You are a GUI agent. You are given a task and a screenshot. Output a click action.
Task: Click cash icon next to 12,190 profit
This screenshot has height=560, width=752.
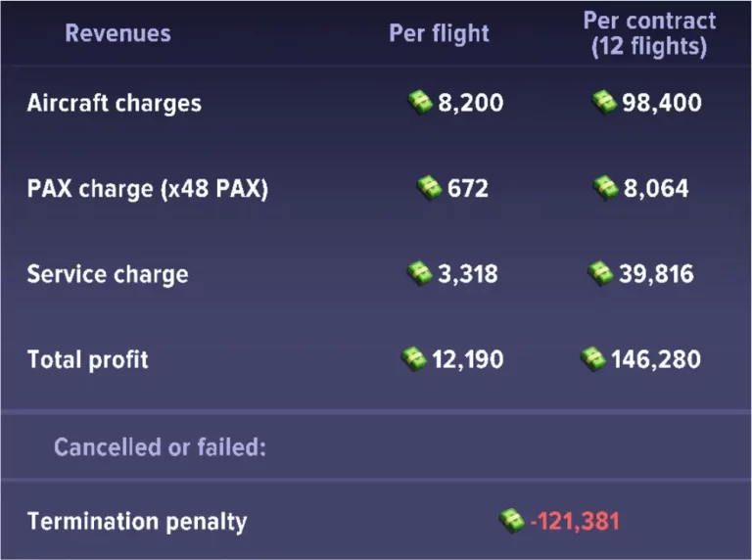414,358
